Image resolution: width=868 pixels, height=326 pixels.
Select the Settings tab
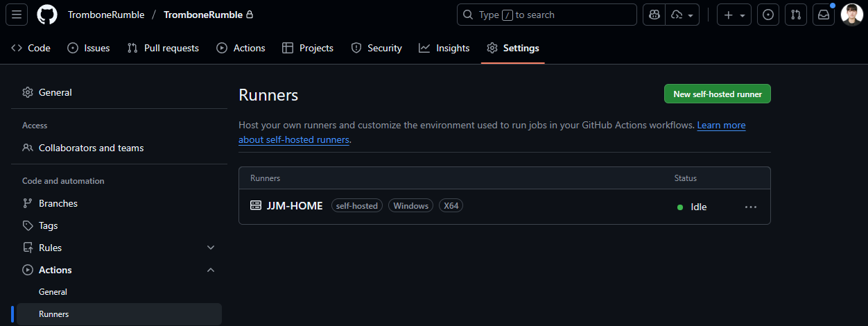[x=513, y=48]
